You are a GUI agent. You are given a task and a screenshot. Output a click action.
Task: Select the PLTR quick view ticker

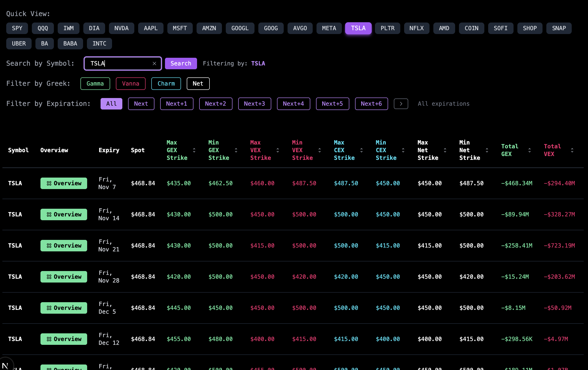[387, 28]
